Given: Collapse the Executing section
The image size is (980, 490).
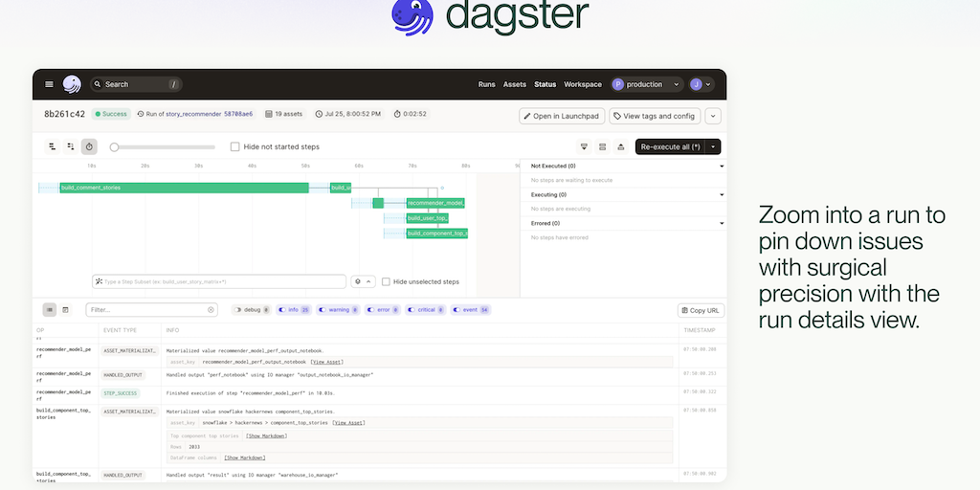Looking at the screenshot, I should (x=722, y=195).
